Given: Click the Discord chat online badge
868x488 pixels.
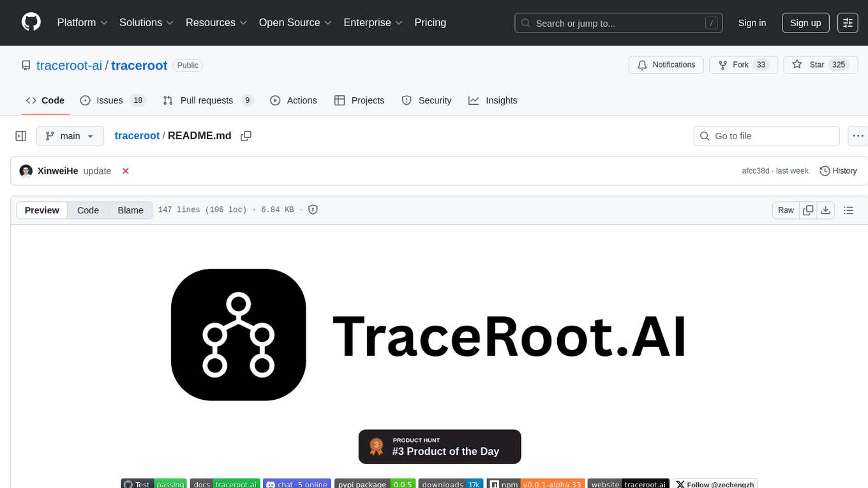Looking at the screenshot, I should click(x=297, y=484).
